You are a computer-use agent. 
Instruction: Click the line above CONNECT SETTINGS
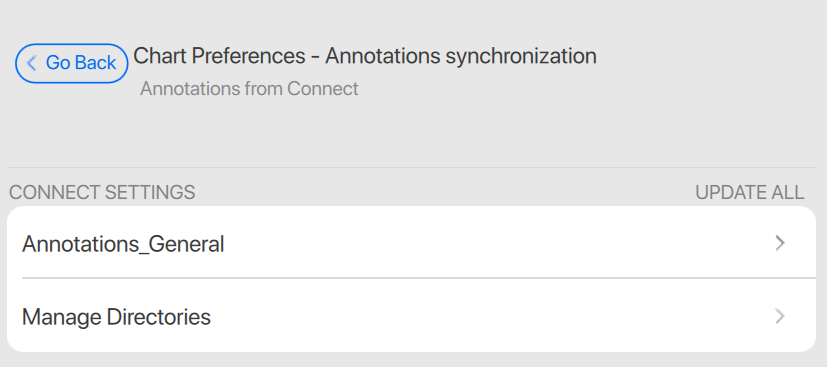(x=411, y=168)
